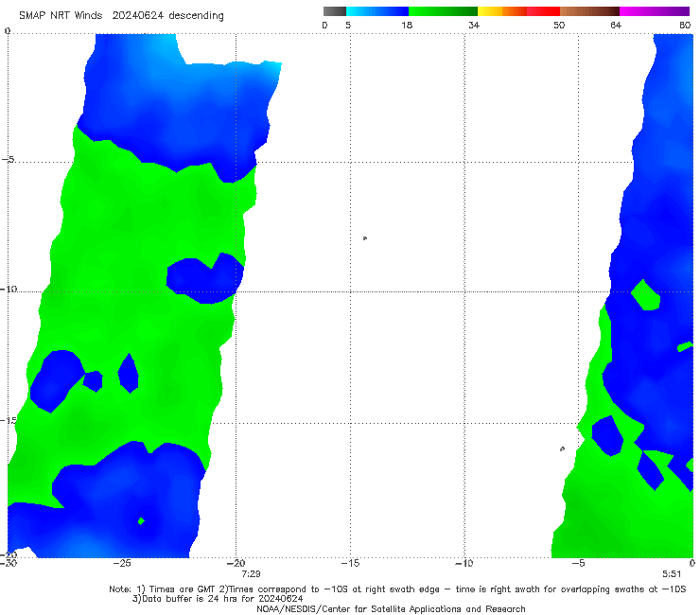Click the tiny green spot in bottom-left blue area
This screenshot has width=700, height=615.
point(141,520)
